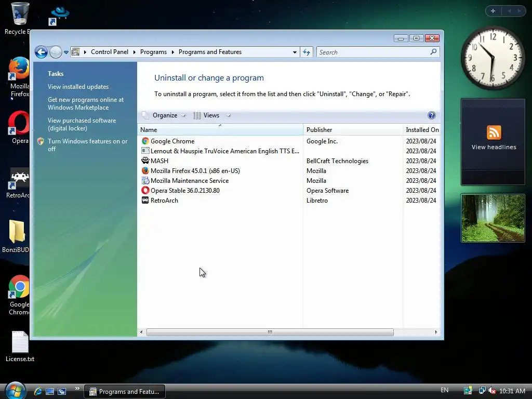Open the Windows Start orb
This screenshot has width=532, height=399.
click(x=15, y=391)
